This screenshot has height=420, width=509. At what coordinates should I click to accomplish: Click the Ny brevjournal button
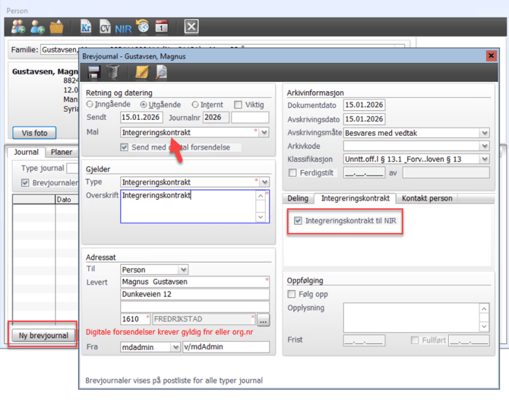[43, 335]
